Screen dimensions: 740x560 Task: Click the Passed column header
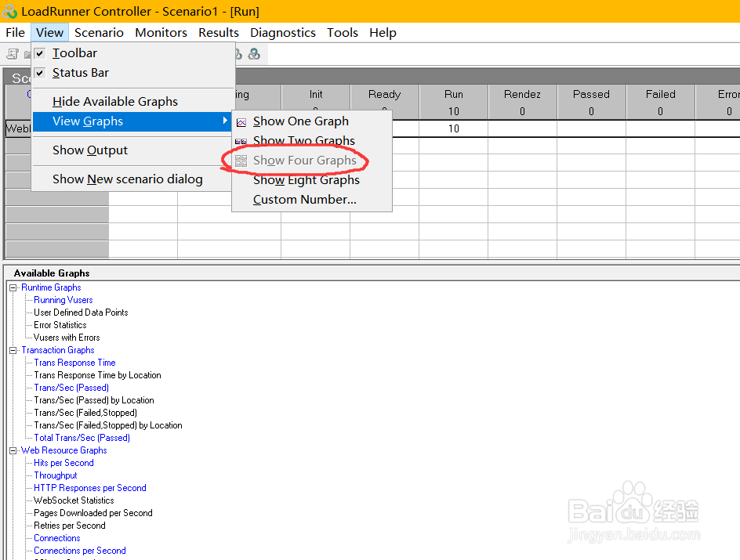[x=591, y=102]
